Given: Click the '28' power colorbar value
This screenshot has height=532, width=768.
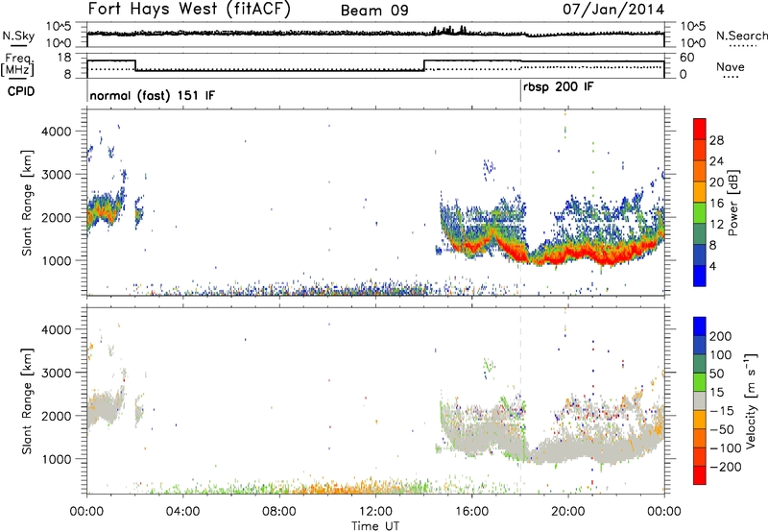Looking at the screenshot, I should pos(716,140).
